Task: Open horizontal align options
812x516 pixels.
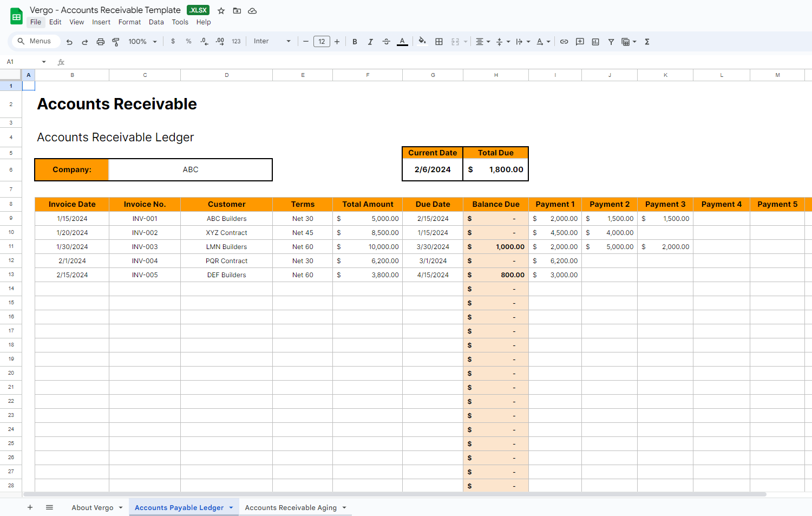Action: (x=482, y=42)
